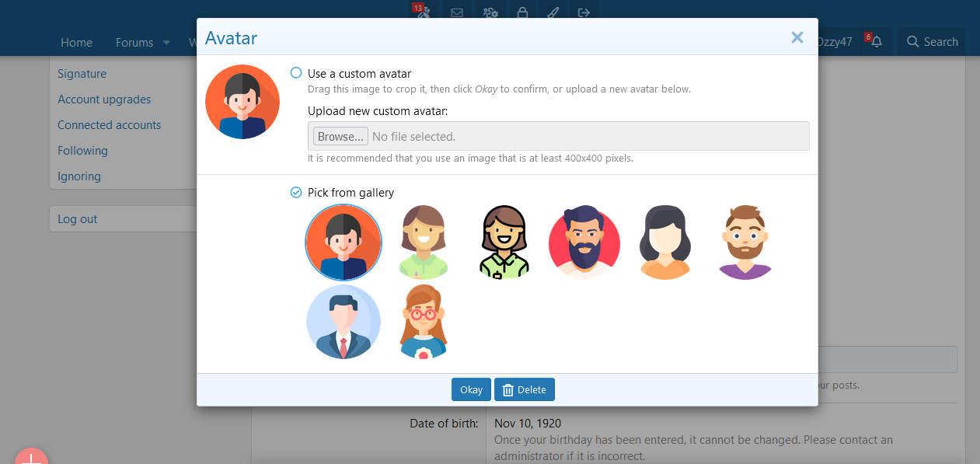The image size is (980, 464).
Task: Click the padlock icon in top bar
Action: 522,12
